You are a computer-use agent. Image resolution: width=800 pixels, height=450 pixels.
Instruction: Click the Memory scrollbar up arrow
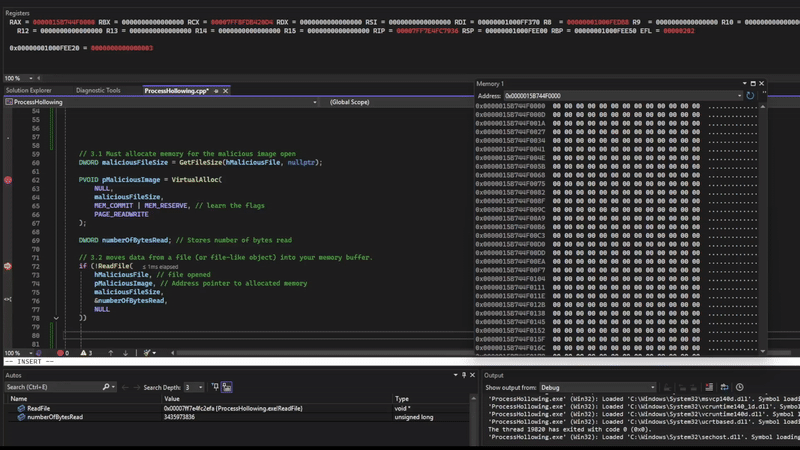[x=763, y=106]
